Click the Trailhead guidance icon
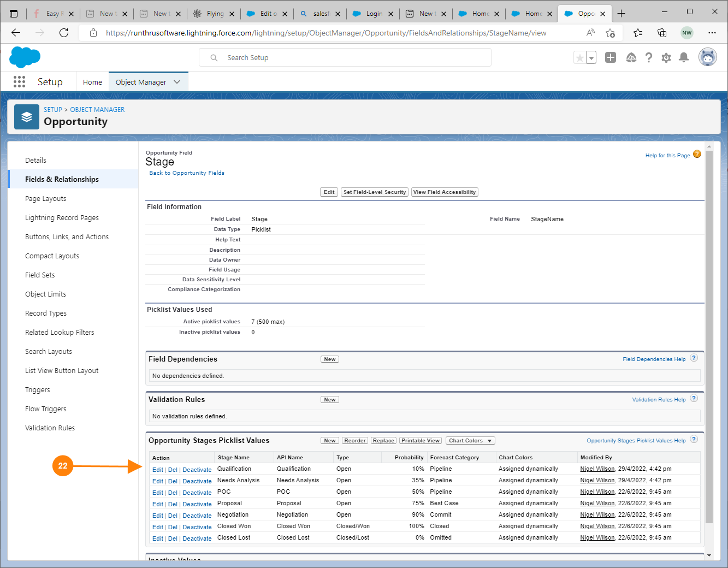This screenshot has width=728, height=568. tap(631, 58)
